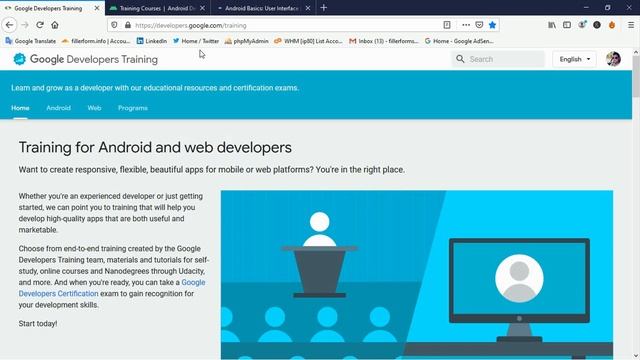Open tracking protection shield icon
The image size is (640, 360).
(114, 25)
